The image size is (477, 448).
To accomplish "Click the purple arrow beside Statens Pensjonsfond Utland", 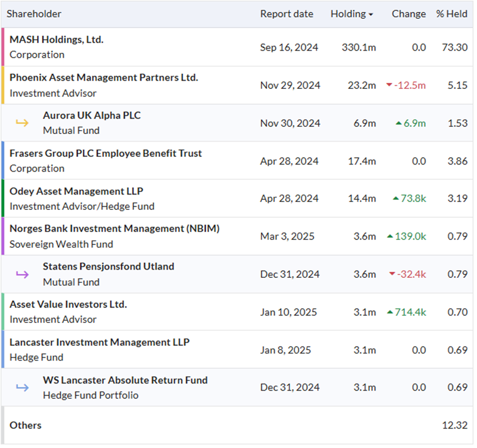I will [22, 274].
